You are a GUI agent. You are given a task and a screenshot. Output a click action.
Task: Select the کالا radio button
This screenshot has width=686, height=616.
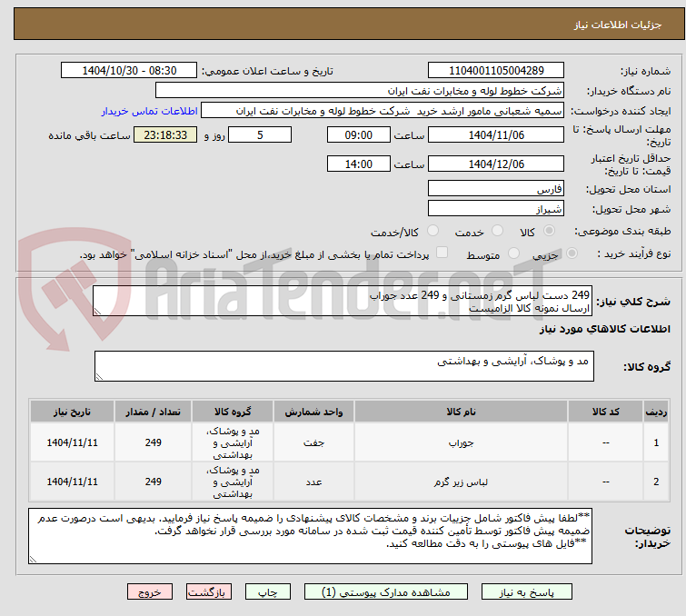click(549, 231)
